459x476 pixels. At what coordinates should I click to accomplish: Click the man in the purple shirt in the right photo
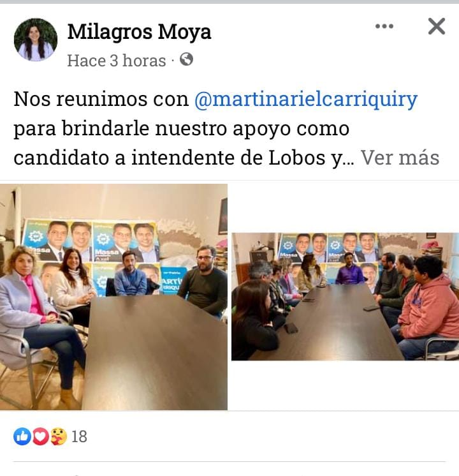(350, 269)
